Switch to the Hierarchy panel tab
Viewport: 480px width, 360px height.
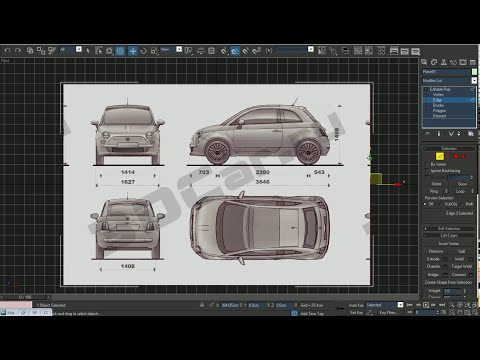[x=444, y=62]
